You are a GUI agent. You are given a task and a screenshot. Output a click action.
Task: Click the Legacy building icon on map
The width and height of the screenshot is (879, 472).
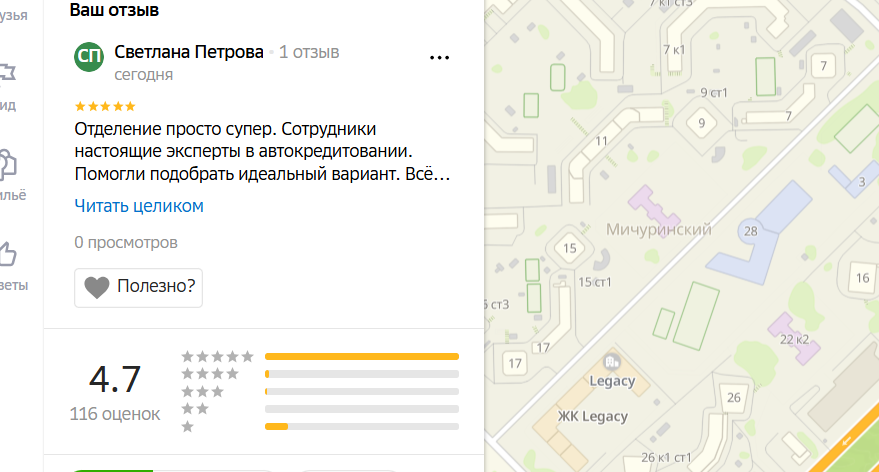(x=612, y=362)
